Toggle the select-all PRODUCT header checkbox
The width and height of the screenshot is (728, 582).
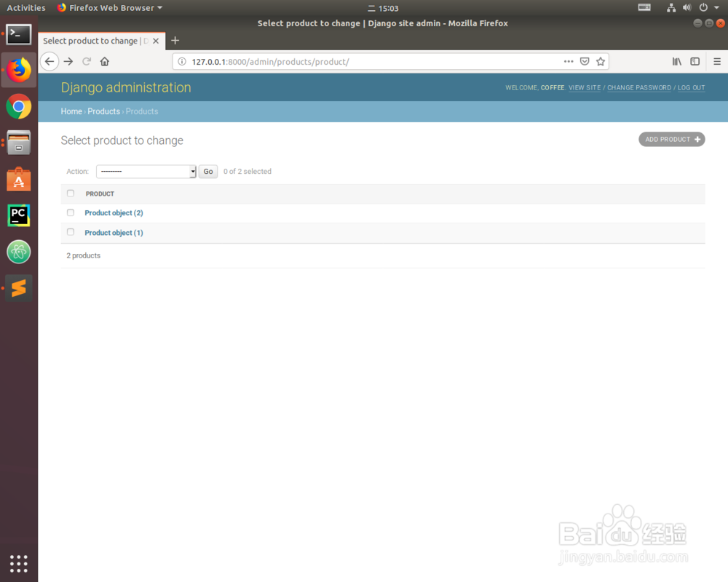(x=71, y=193)
